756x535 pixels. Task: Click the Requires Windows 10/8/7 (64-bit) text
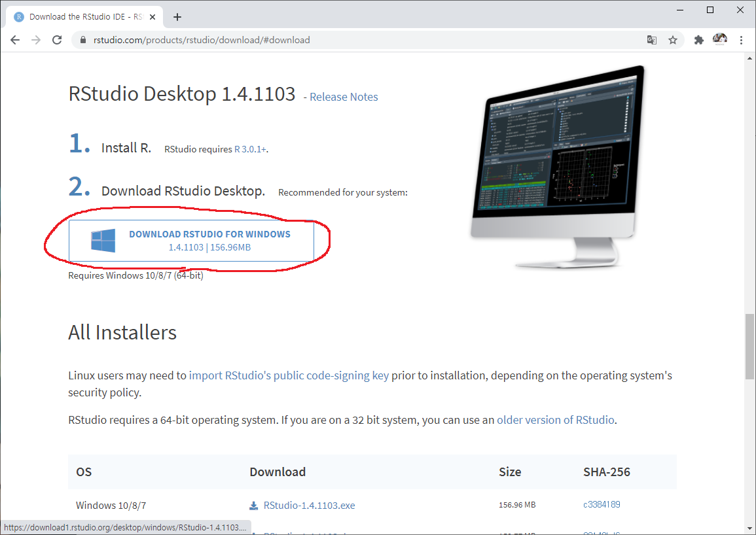point(135,275)
